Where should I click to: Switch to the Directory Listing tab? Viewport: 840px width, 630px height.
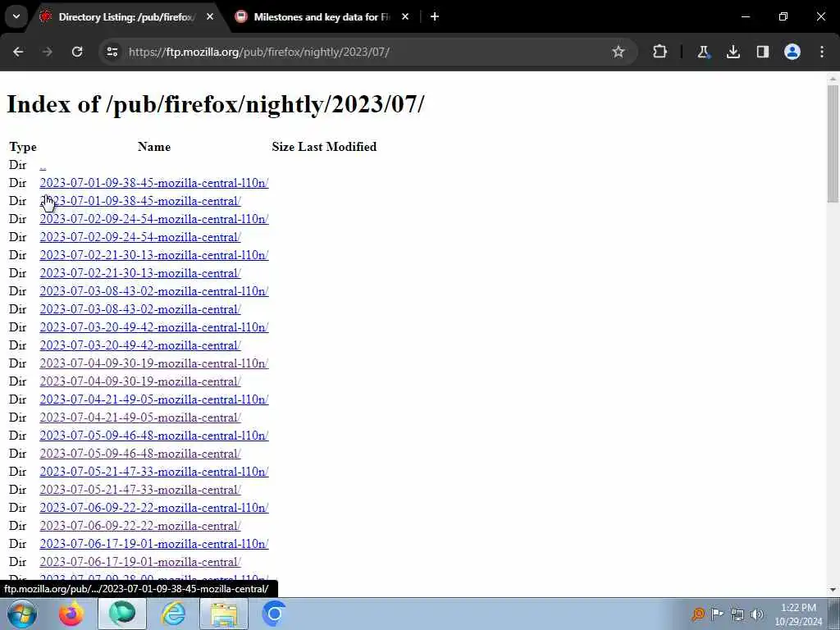tap(126, 16)
